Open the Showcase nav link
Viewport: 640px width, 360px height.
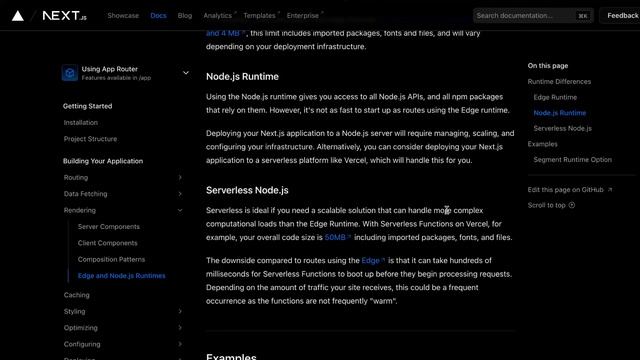coord(123,16)
